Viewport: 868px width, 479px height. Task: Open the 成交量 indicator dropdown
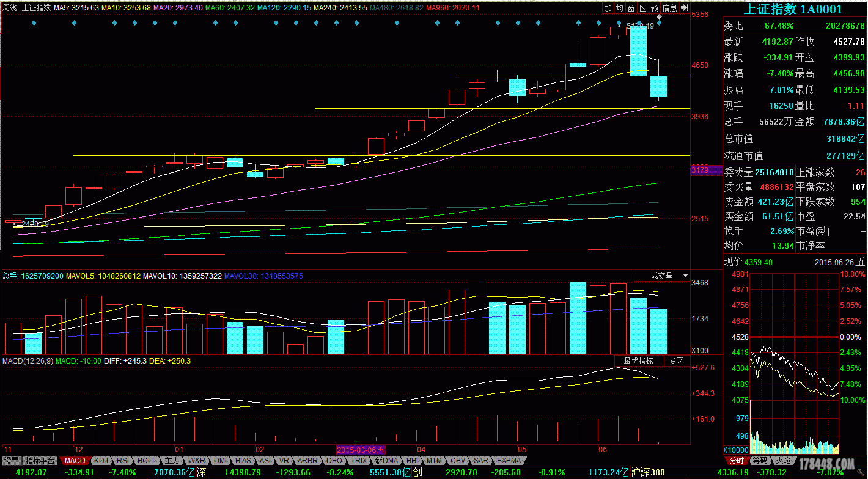662,276
